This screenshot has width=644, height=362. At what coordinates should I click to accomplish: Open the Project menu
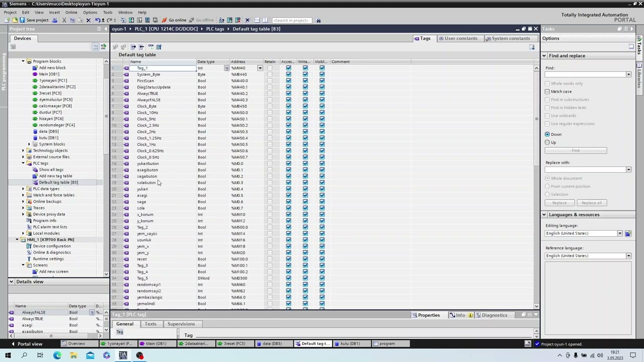click(10, 12)
